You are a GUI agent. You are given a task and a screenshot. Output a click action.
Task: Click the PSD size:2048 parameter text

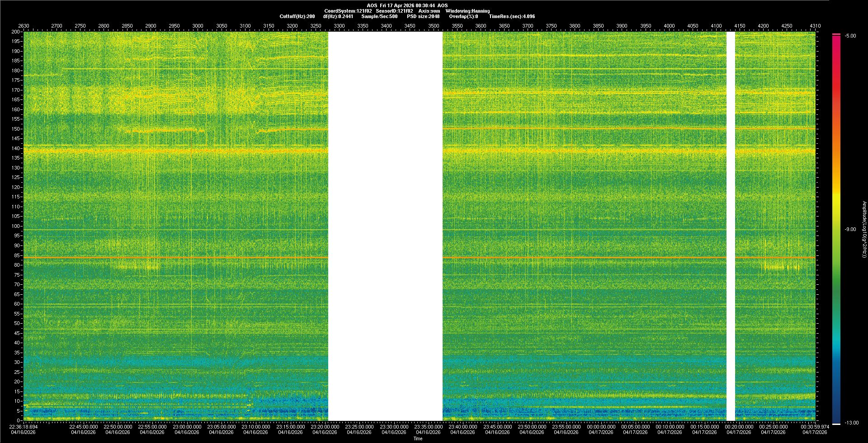click(x=423, y=16)
